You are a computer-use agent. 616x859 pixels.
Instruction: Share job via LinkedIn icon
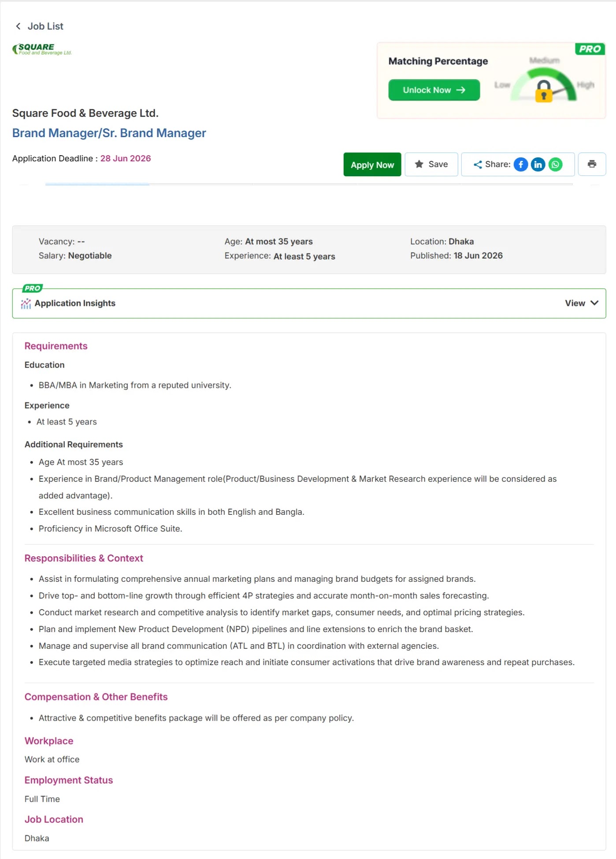538,164
